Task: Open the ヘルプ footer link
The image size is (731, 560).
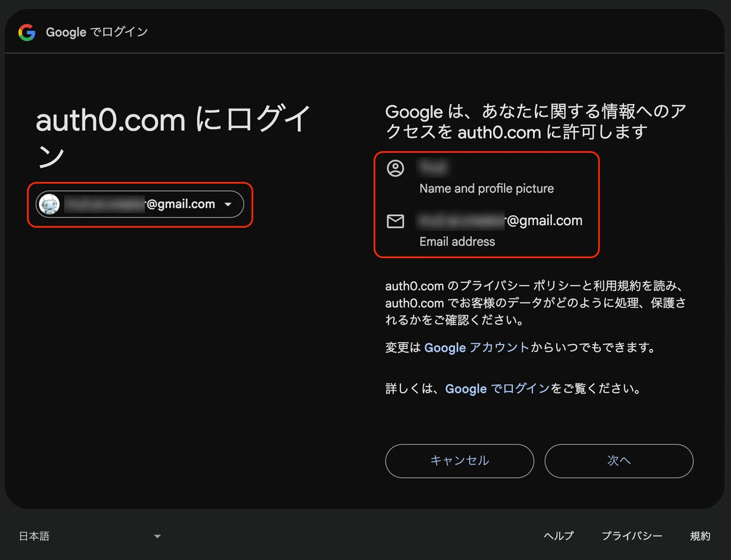Action: tap(559, 536)
